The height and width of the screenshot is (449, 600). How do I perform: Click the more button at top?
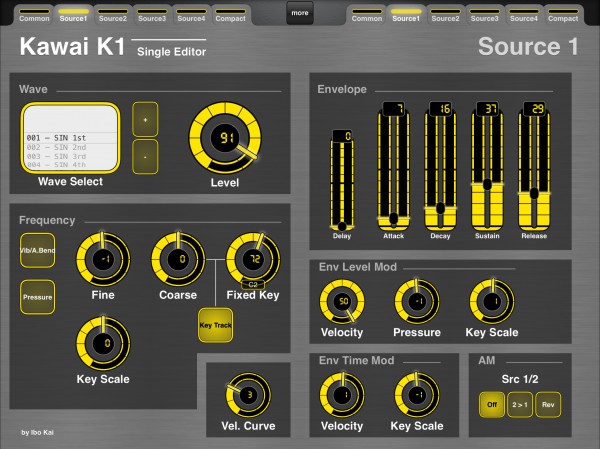[x=300, y=13]
